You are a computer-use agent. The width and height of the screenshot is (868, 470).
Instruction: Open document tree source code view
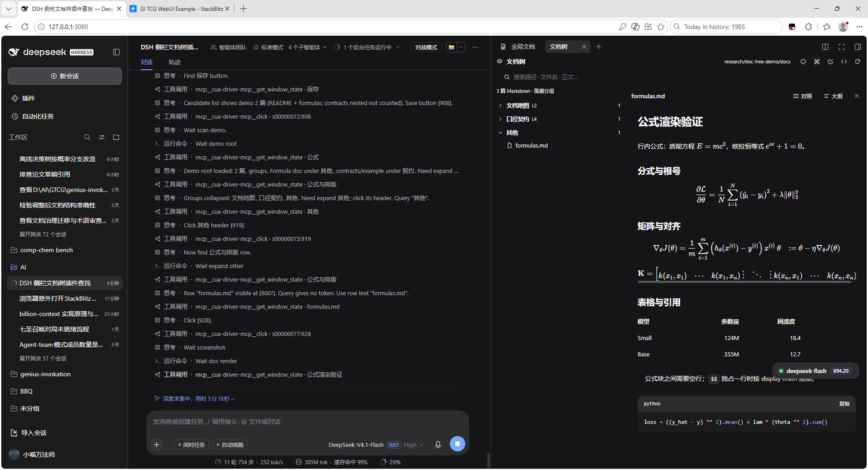[x=844, y=61]
